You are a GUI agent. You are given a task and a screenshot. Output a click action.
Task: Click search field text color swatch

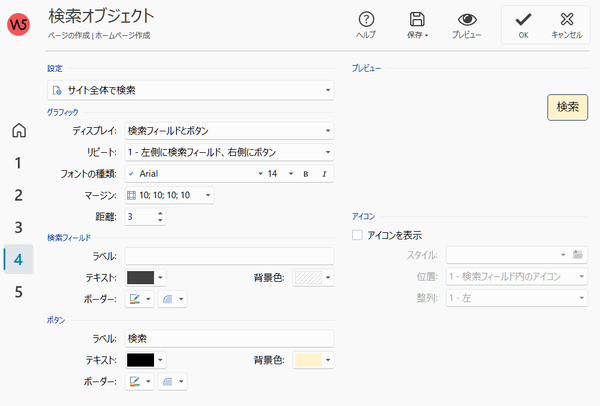coord(140,277)
